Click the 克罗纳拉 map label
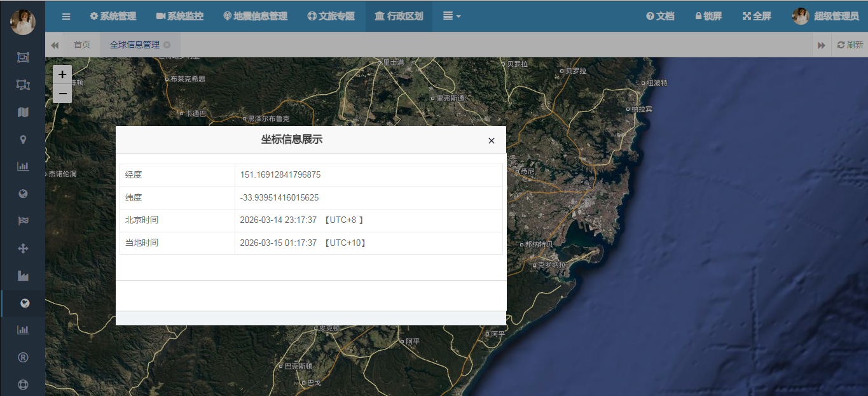This screenshot has height=396, width=868. click(x=551, y=265)
